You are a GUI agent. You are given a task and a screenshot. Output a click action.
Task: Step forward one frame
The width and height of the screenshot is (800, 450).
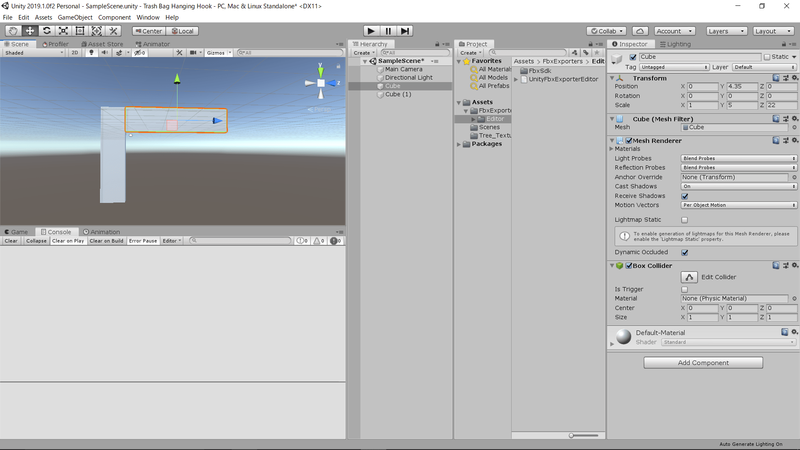point(405,31)
